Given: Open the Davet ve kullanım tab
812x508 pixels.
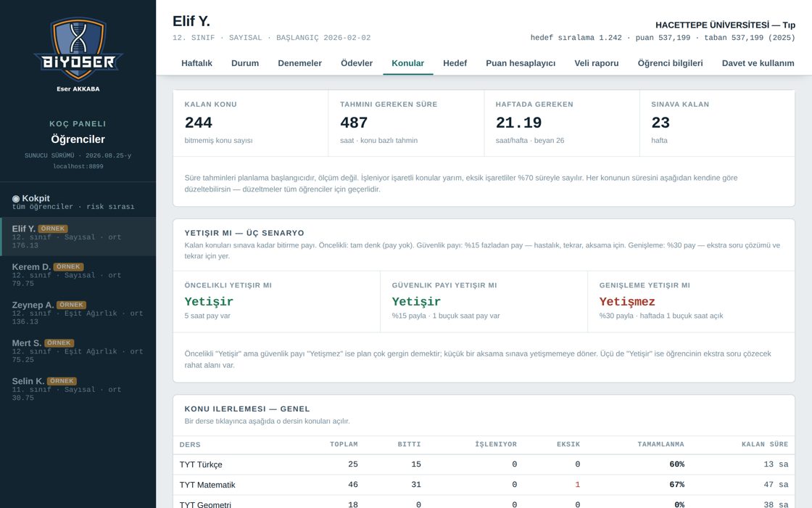Looking at the screenshot, I should point(758,63).
